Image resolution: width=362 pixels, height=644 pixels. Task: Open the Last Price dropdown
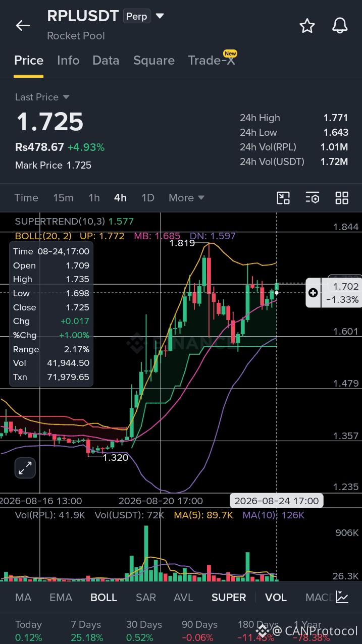pos(42,97)
